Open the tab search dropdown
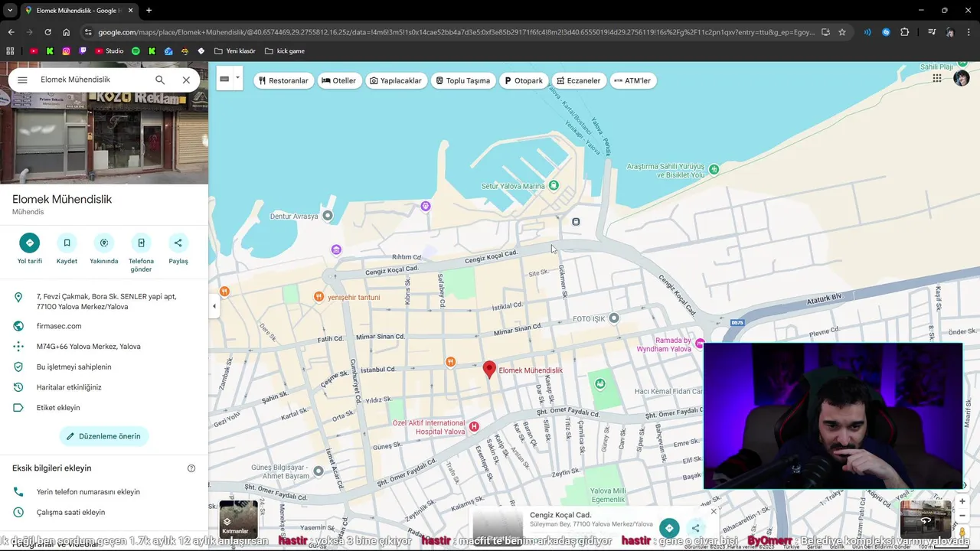This screenshot has height=551, width=980. coord(11,11)
